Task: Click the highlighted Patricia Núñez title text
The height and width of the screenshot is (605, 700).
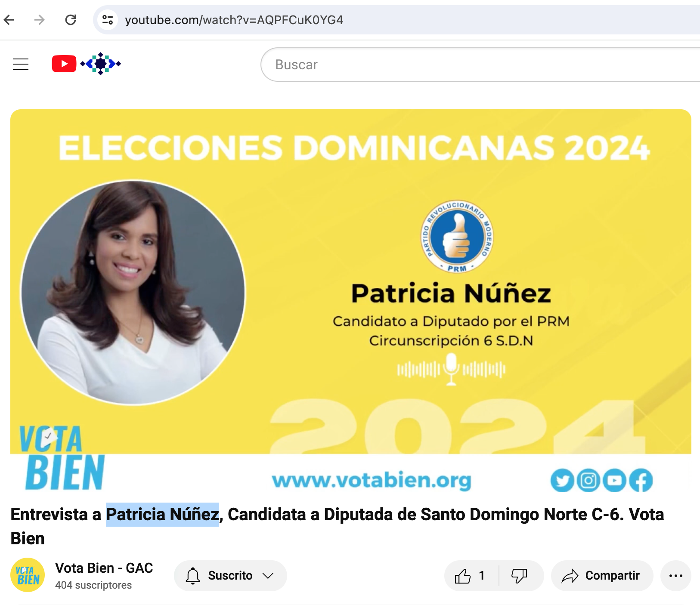Action: [x=163, y=514]
